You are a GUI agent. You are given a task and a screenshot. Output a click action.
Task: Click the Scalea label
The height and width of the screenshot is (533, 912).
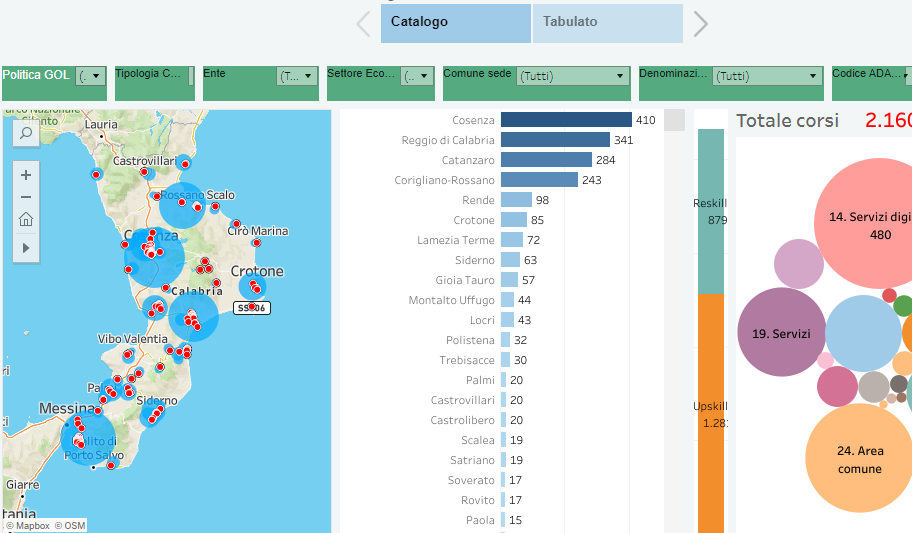tap(478, 440)
